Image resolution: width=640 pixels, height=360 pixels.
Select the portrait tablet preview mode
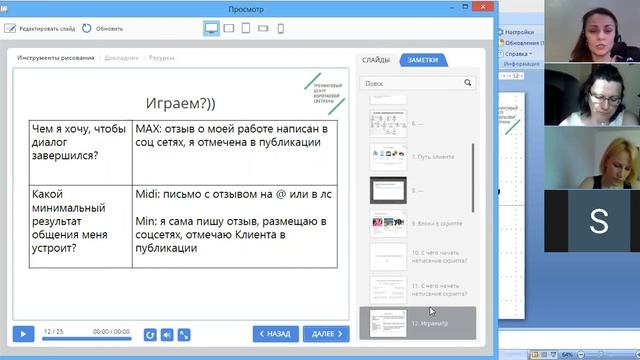click(246, 28)
